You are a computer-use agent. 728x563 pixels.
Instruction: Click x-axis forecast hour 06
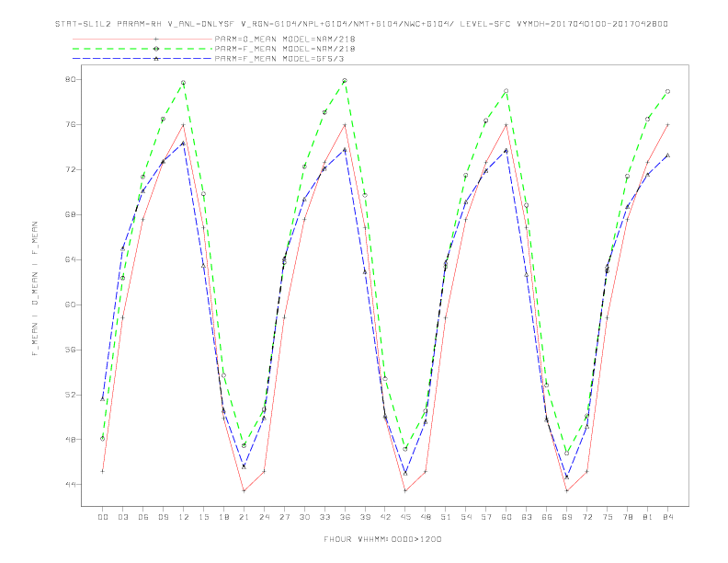(143, 517)
